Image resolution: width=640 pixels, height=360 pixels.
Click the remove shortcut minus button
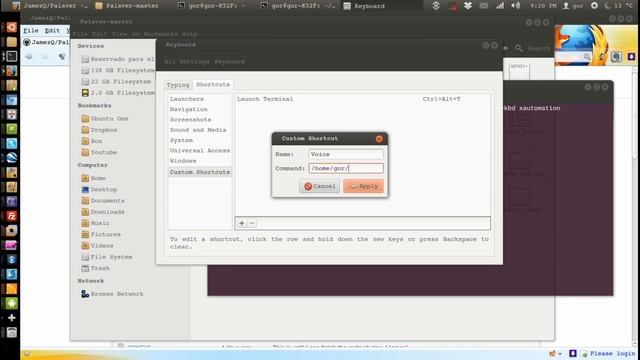[x=252, y=223]
